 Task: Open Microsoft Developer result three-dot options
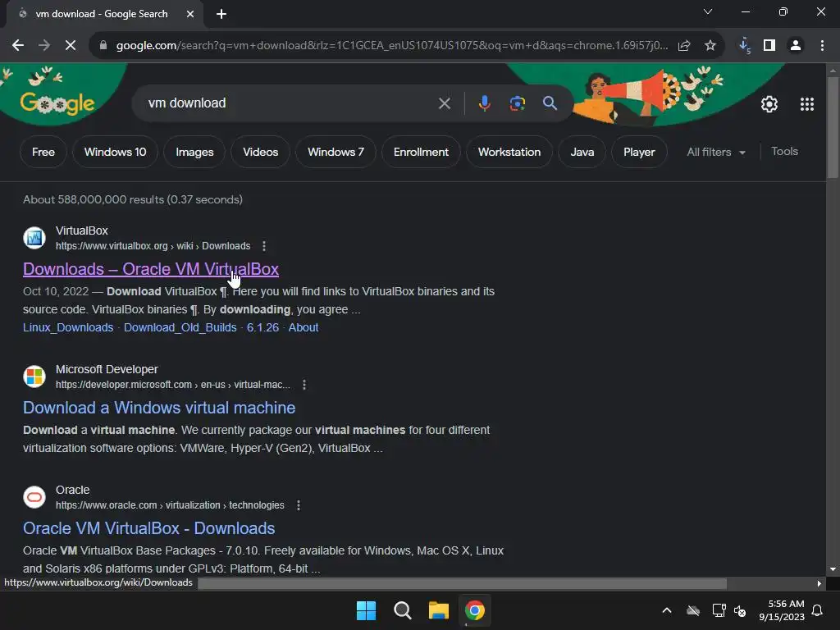(304, 385)
